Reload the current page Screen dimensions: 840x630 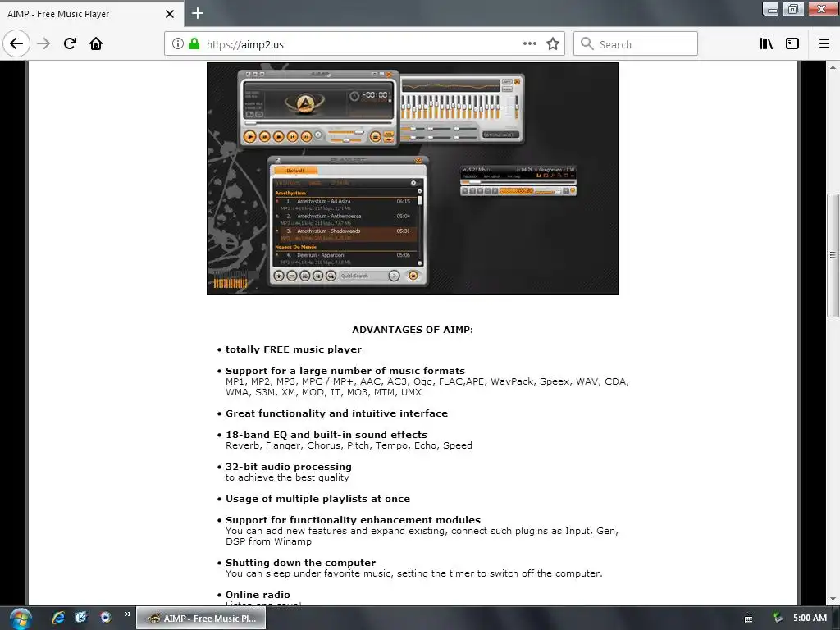coord(70,43)
